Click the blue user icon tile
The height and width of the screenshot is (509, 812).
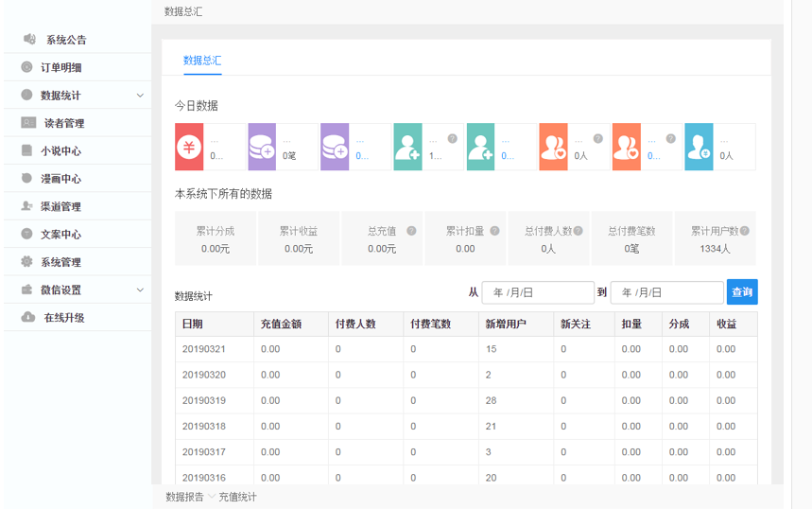pos(699,147)
